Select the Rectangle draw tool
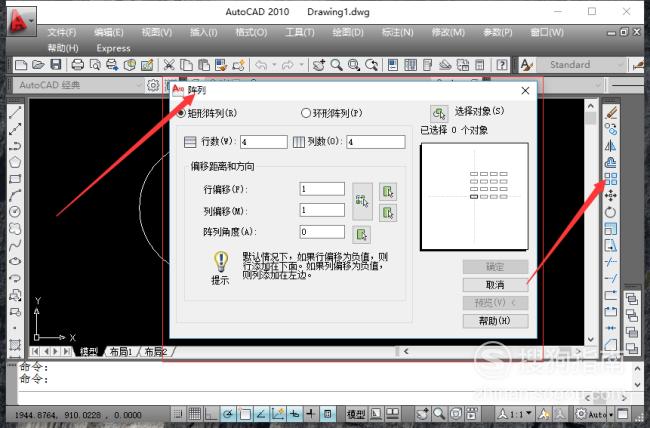This screenshot has width=650, height=428. click(15, 179)
